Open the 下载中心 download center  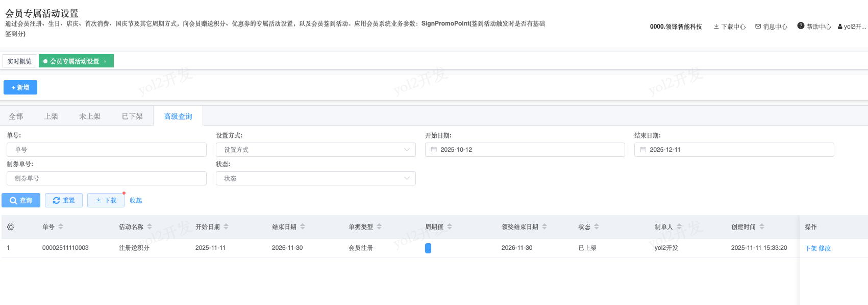(x=729, y=27)
